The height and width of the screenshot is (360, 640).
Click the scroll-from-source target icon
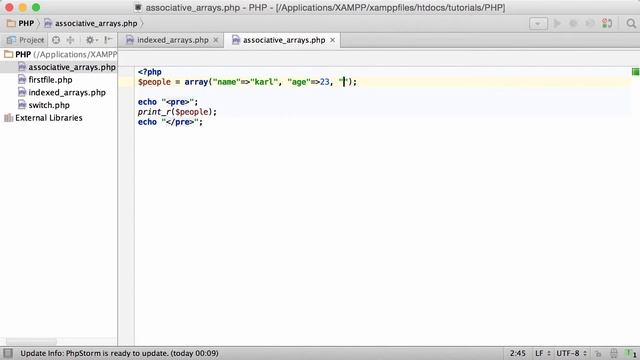coord(56,40)
